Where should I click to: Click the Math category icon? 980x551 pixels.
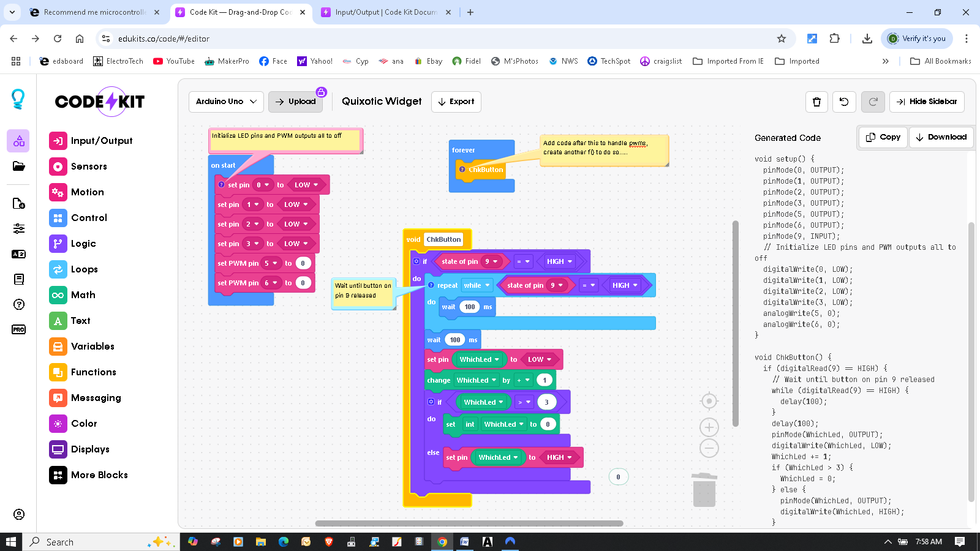click(x=58, y=295)
